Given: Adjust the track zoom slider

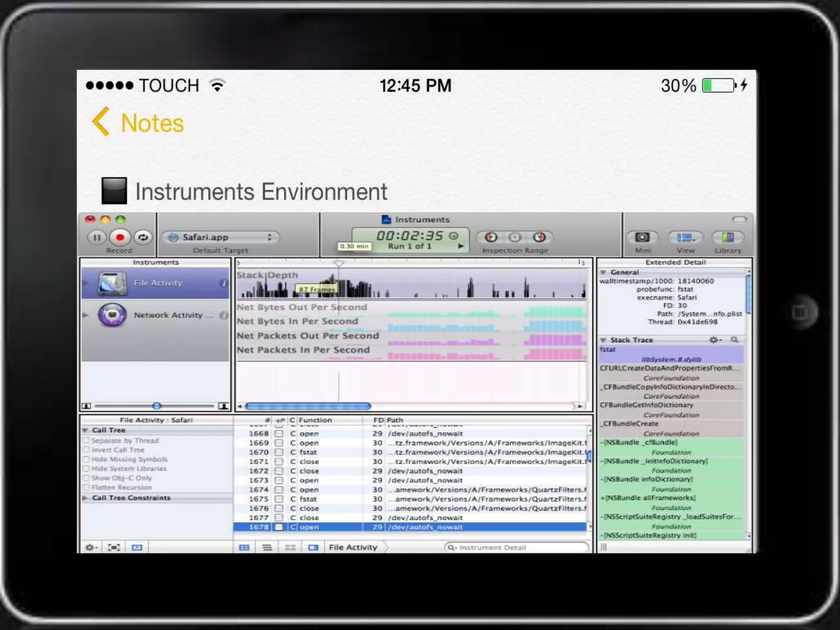Looking at the screenshot, I should 157,406.
